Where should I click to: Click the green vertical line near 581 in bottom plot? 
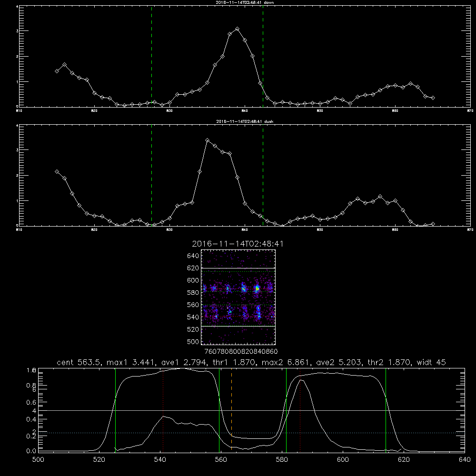[x=286, y=410]
